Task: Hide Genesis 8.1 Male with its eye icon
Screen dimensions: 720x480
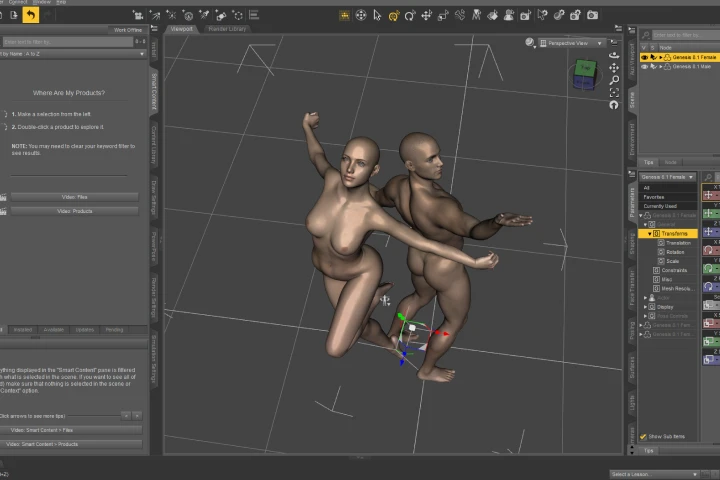Action: 645,67
